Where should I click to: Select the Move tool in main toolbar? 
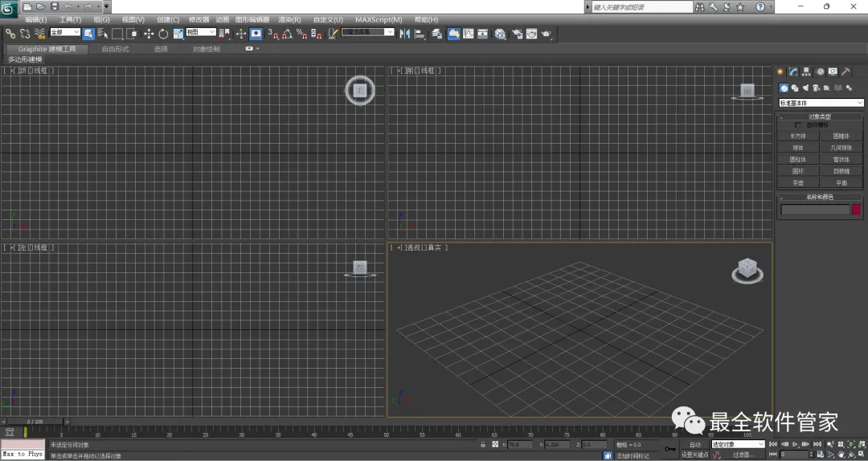[149, 34]
